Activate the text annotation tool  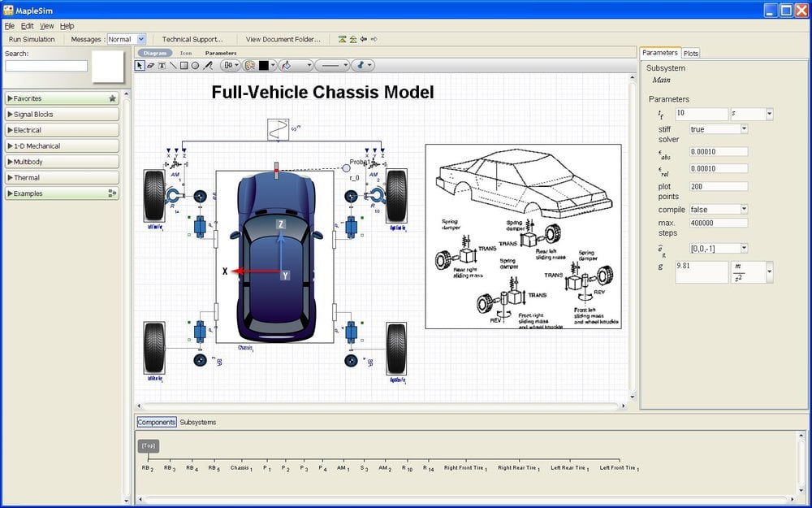[x=162, y=65]
